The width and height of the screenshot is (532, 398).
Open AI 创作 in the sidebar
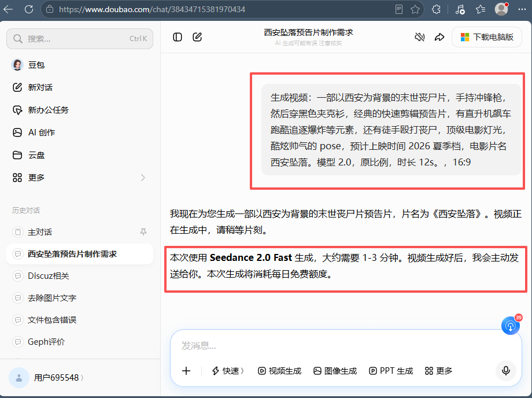click(x=80, y=132)
